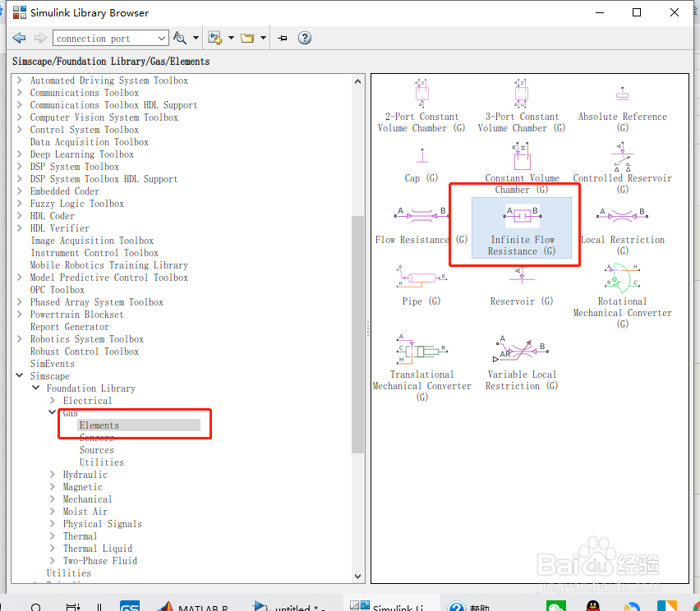Go forward with the right arrow

pyautogui.click(x=40, y=38)
